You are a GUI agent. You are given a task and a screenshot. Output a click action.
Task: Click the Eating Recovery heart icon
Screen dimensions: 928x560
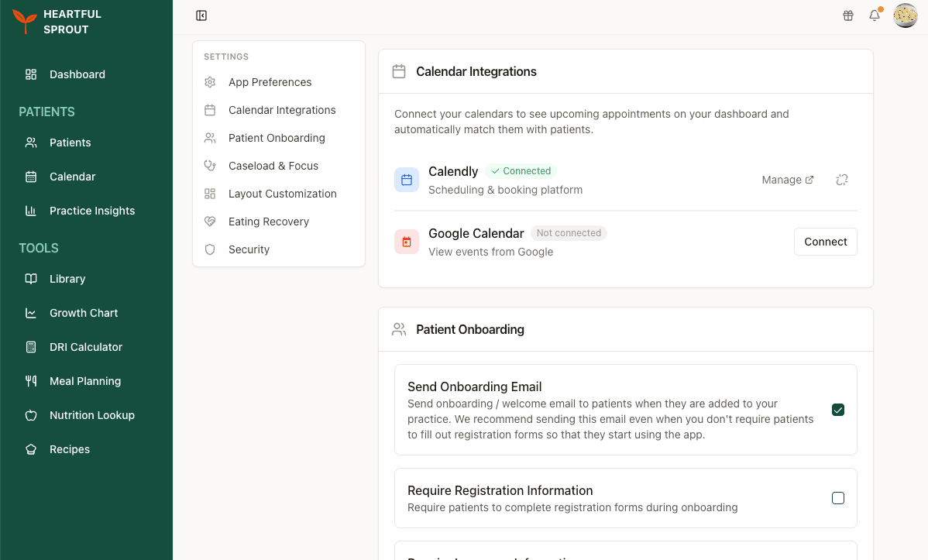click(x=209, y=222)
